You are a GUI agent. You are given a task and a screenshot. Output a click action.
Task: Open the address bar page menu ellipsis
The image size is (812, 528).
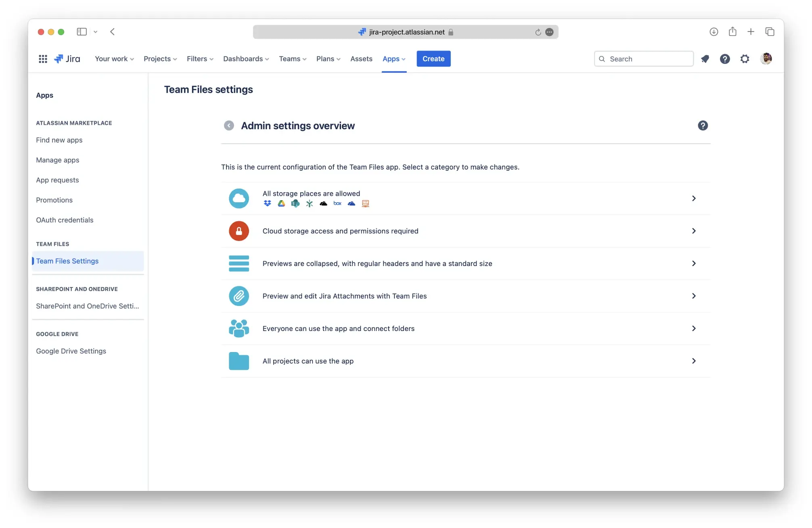(549, 32)
